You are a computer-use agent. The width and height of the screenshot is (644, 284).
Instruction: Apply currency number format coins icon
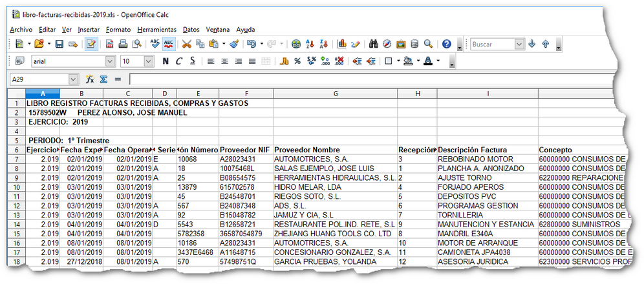[x=284, y=61]
